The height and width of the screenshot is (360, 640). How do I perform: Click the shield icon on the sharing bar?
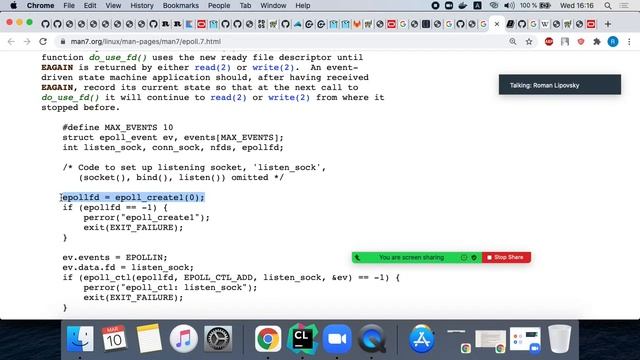pyautogui.click(x=474, y=258)
